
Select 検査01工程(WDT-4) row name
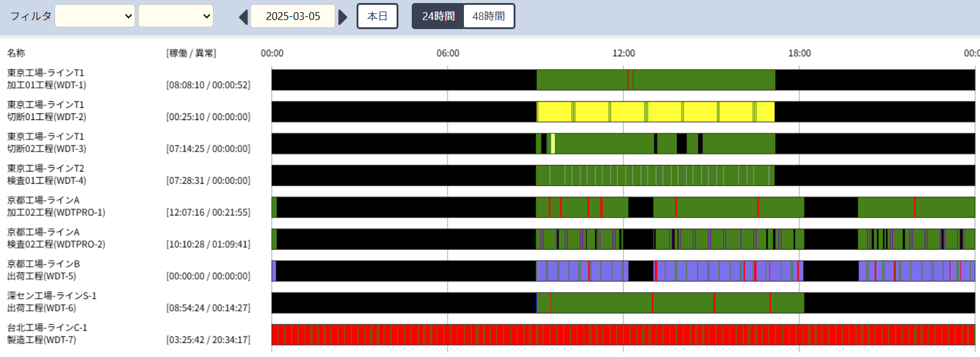[x=47, y=181]
